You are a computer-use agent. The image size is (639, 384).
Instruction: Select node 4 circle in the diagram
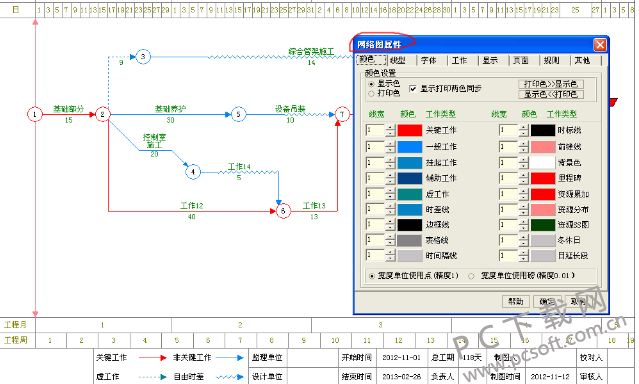193,172
